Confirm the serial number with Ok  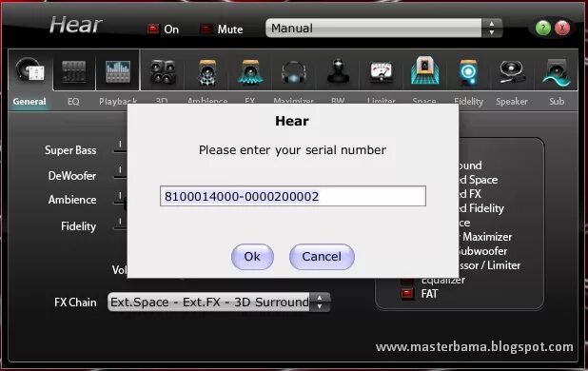tap(252, 257)
